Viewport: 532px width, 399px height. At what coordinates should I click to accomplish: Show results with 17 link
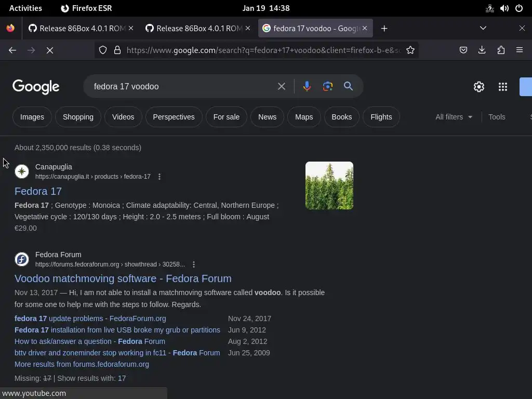[x=122, y=378]
